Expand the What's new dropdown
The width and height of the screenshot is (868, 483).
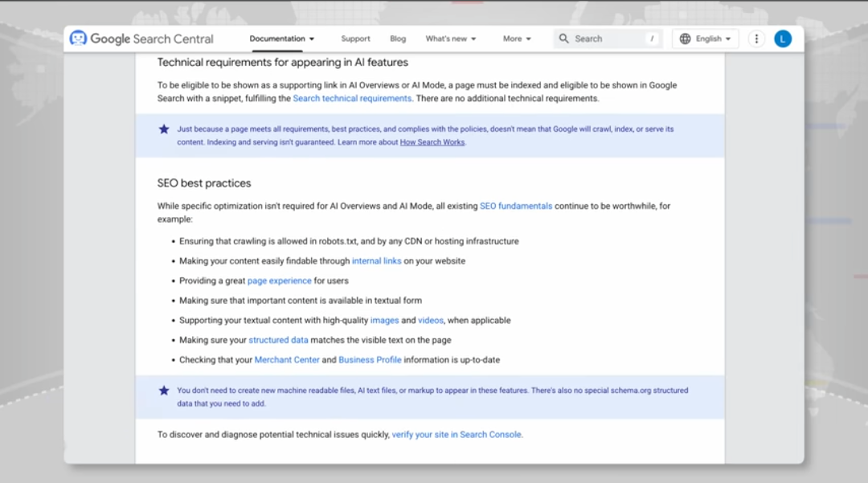(451, 39)
